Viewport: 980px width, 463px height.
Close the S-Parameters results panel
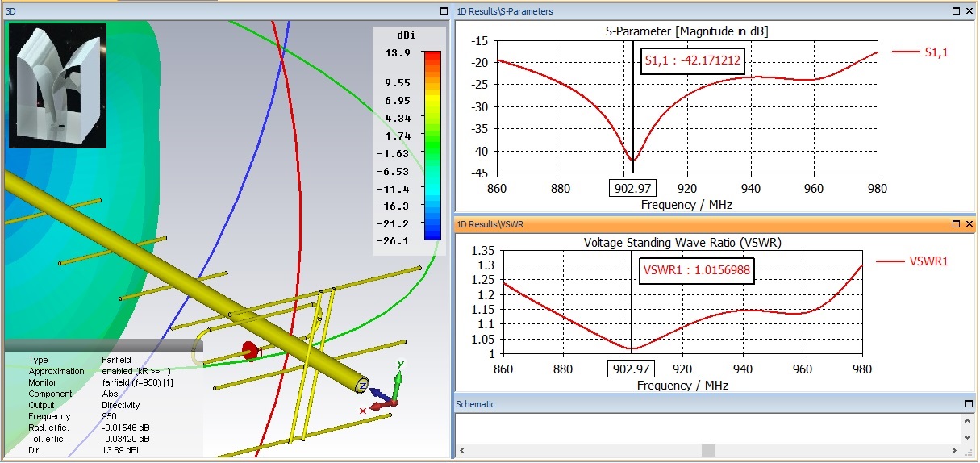969,11
